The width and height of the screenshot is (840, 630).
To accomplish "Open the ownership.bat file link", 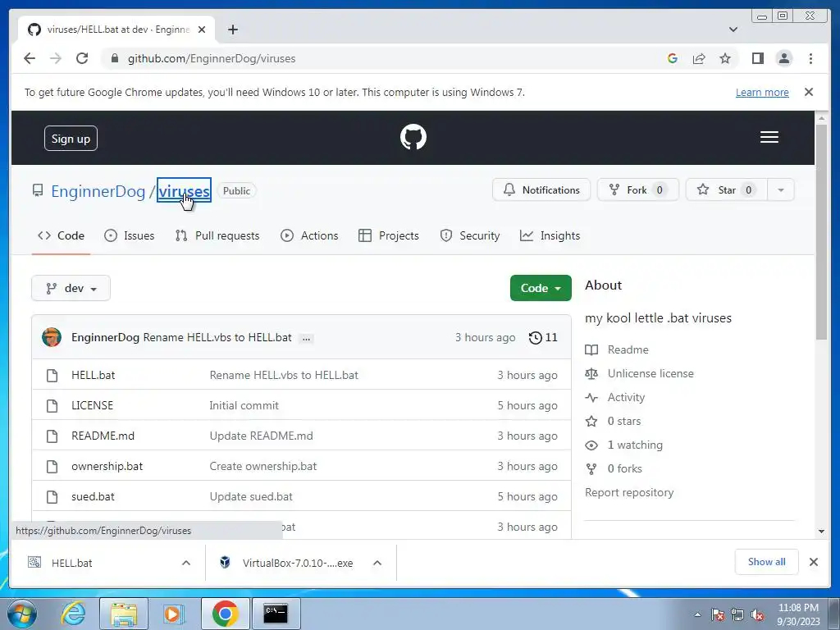I will pos(107,467).
